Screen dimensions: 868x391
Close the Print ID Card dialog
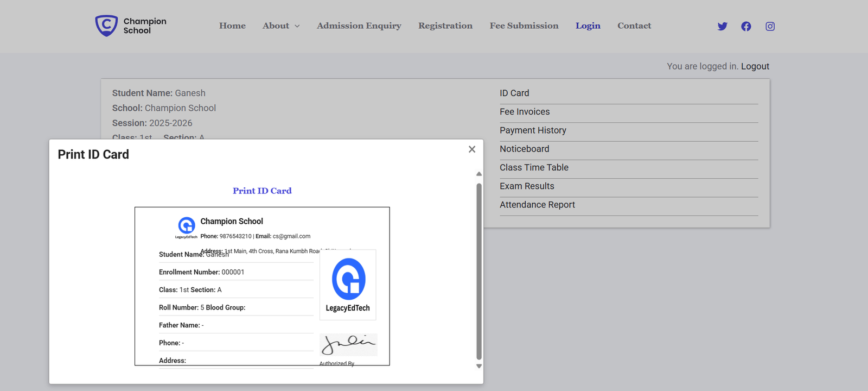point(471,149)
